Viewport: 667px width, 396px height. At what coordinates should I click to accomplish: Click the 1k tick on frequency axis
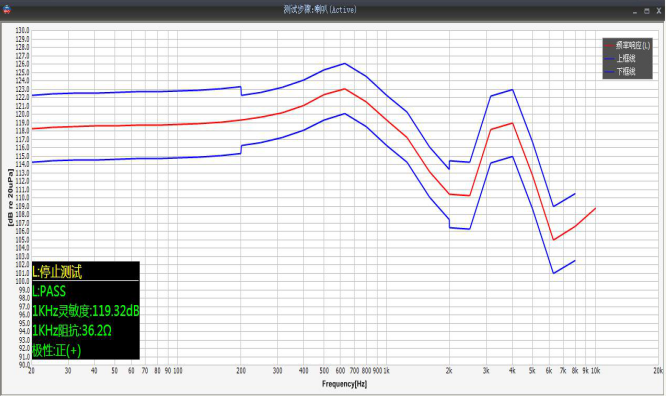coord(386,371)
